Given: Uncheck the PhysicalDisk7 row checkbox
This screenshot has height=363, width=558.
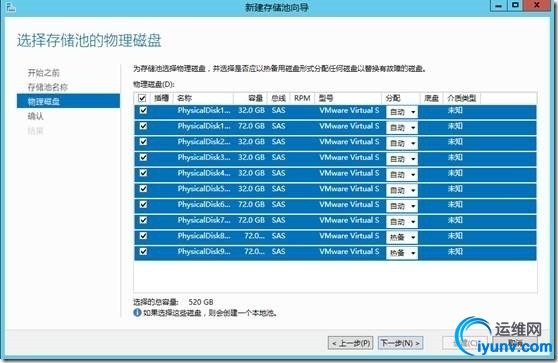Looking at the screenshot, I should (x=143, y=220).
